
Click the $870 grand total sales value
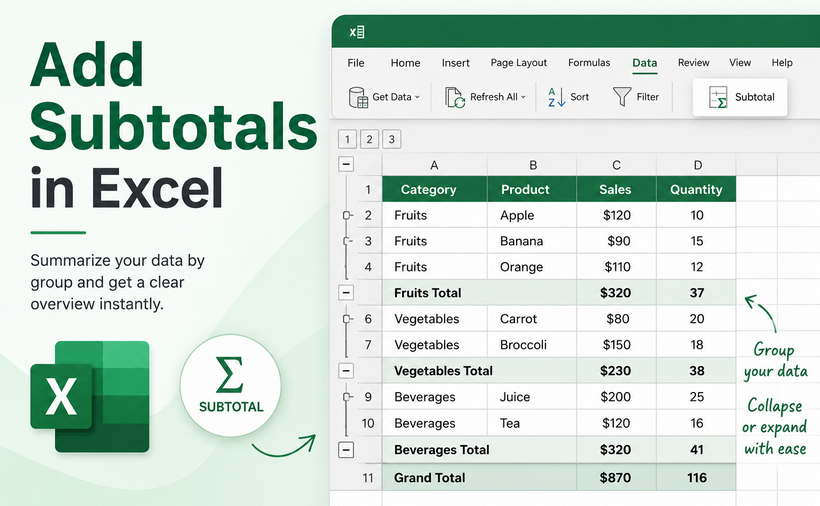[617, 478]
